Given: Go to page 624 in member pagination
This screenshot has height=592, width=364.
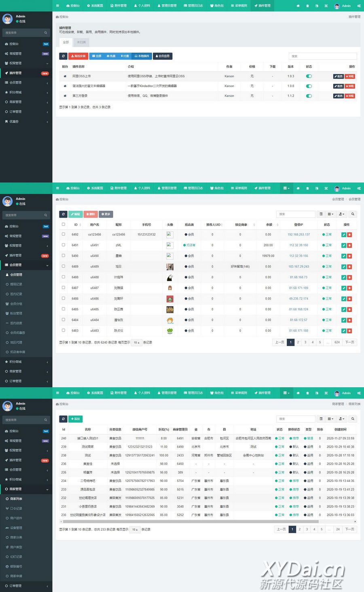Looking at the screenshot, I should click(337, 342).
